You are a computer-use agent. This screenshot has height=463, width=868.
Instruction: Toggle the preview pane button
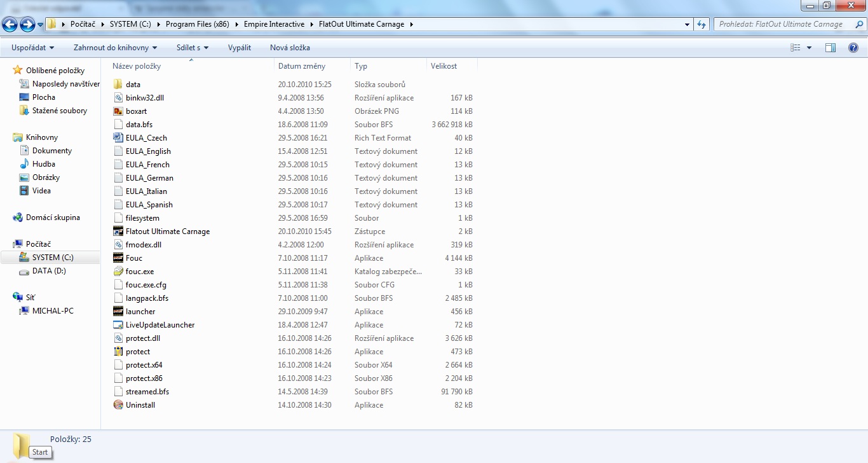[830, 48]
